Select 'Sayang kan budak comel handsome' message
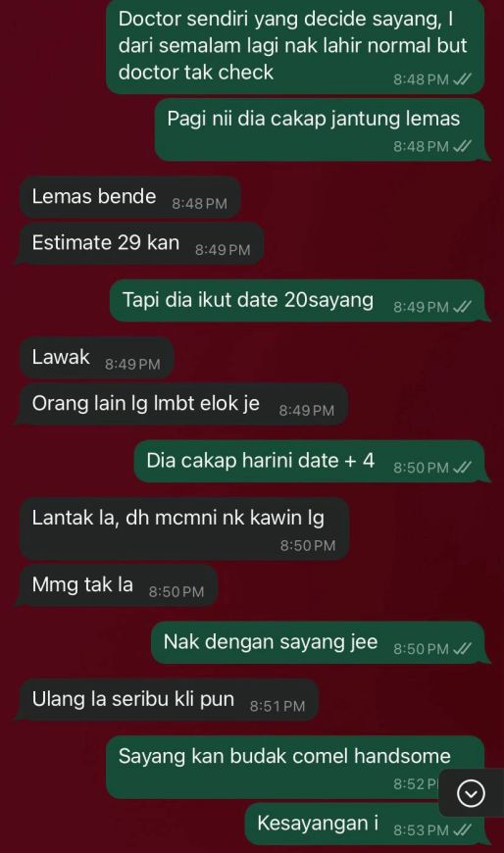 pyautogui.click(x=295, y=767)
